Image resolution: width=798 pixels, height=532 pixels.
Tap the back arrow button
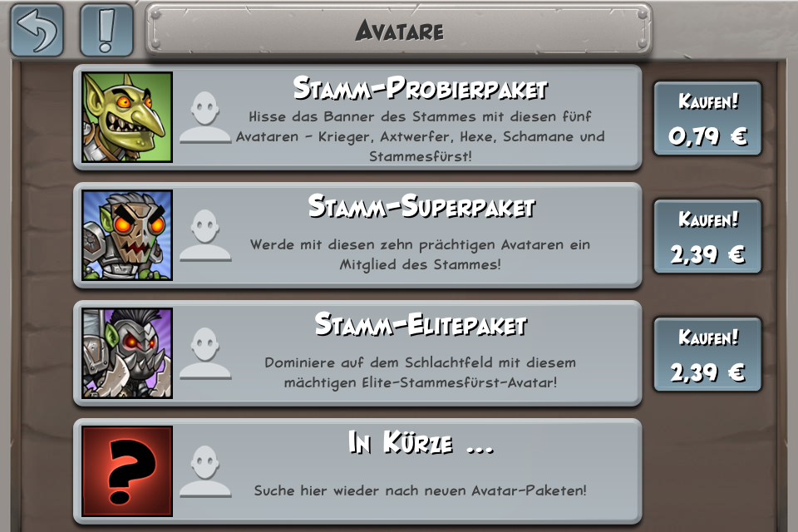click(x=37, y=30)
